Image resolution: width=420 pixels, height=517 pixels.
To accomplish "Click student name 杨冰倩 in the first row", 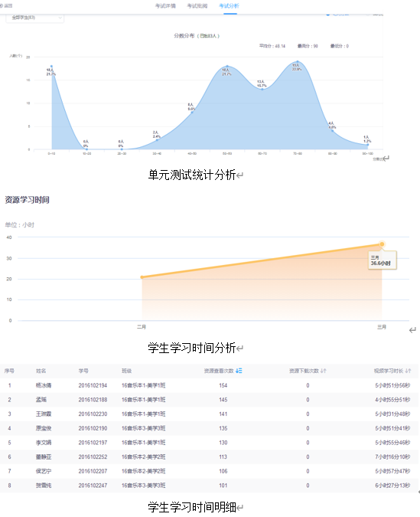I will tap(44, 385).
